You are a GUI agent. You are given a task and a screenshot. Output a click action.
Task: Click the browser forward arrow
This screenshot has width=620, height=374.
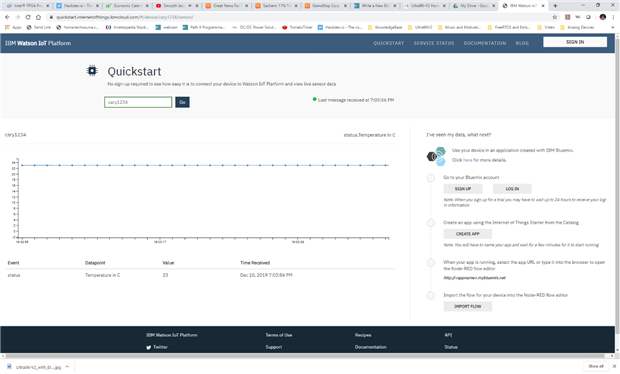pos(17,17)
